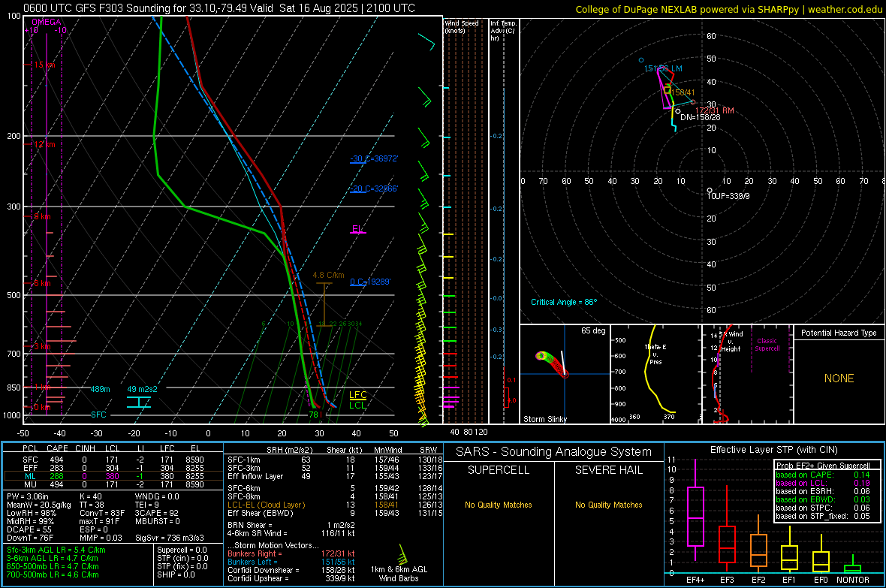Click the brown 4.8 C/km lapse-rate bracket
886x588 pixels.
click(x=324, y=305)
